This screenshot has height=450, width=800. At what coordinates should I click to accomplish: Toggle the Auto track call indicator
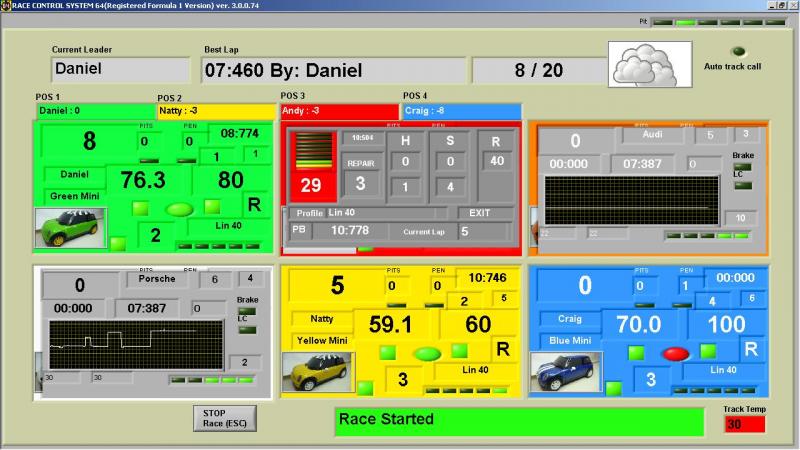pos(739,51)
